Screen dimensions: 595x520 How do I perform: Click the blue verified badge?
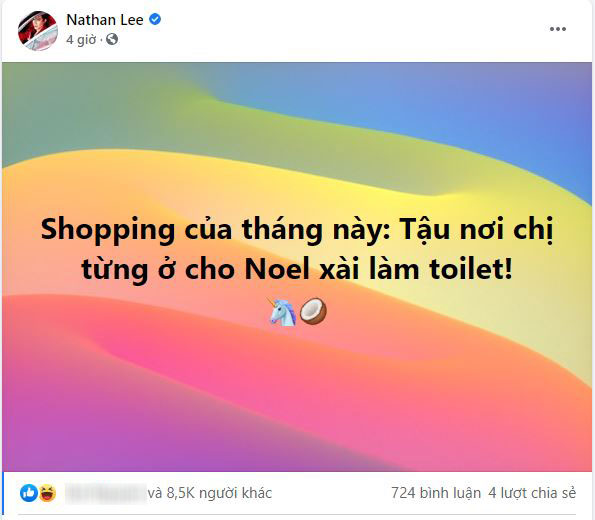[155, 19]
